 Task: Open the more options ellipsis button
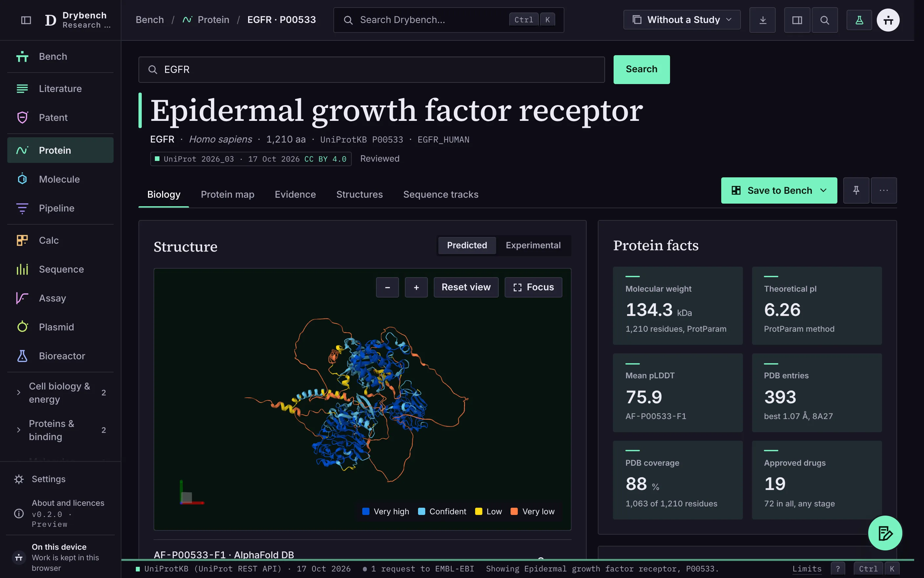884,190
